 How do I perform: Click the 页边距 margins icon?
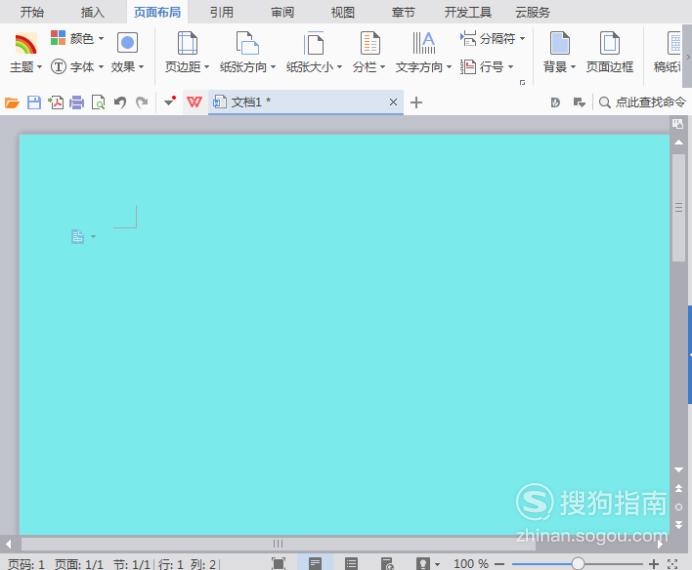[x=187, y=43]
